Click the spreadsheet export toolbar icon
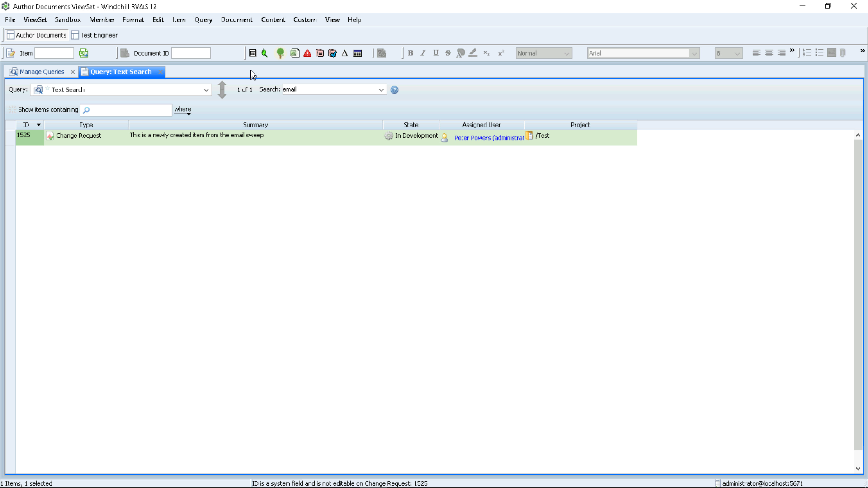 295,53
